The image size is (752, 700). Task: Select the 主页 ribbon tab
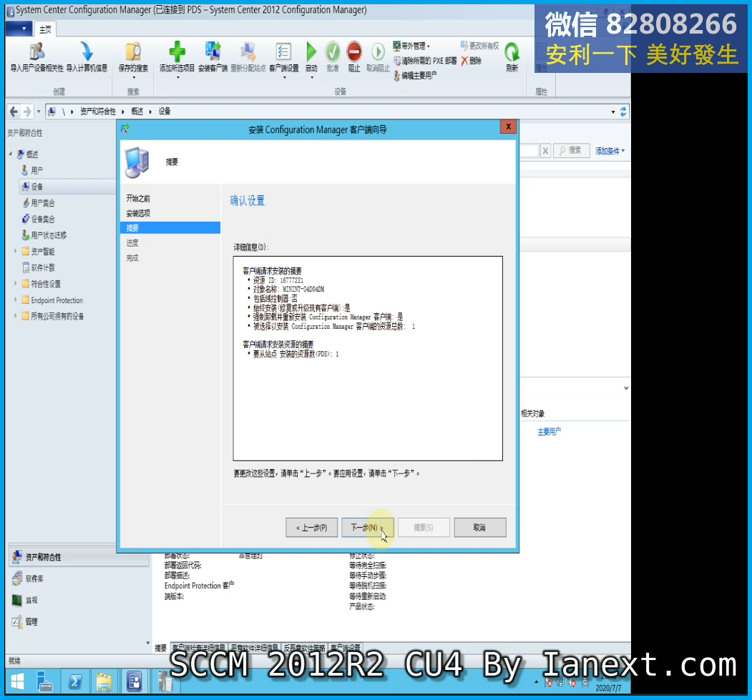[x=46, y=29]
